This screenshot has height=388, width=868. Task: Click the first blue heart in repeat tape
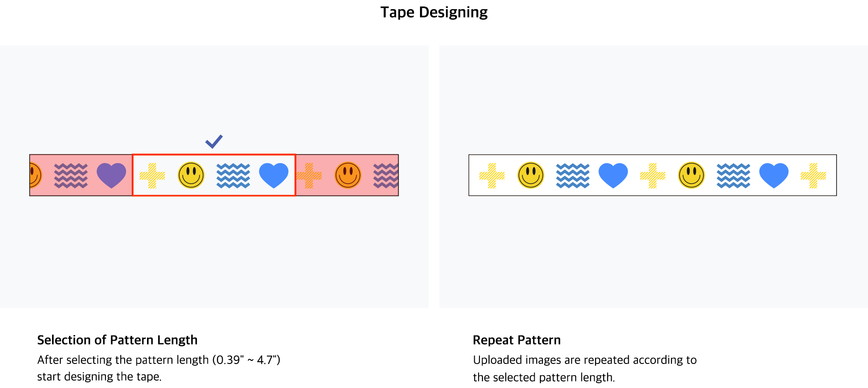click(x=613, y=175)
